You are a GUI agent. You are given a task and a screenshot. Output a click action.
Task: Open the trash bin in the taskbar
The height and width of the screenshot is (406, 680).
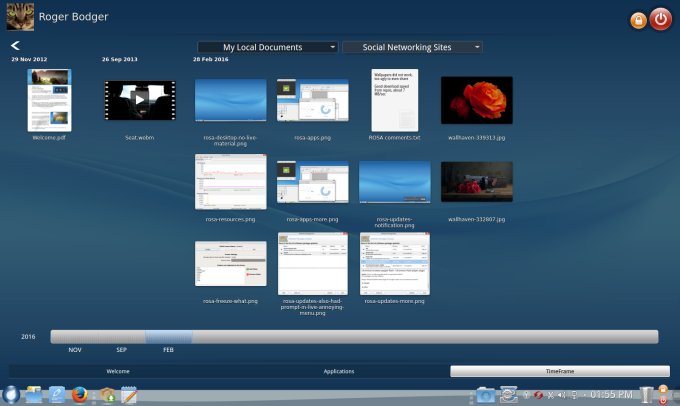point(647,394)
